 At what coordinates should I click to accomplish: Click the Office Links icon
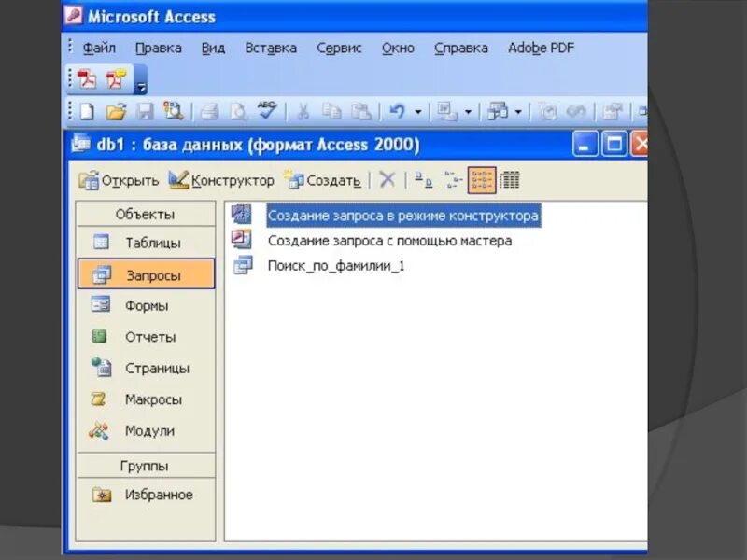click(x=447, y=112)
